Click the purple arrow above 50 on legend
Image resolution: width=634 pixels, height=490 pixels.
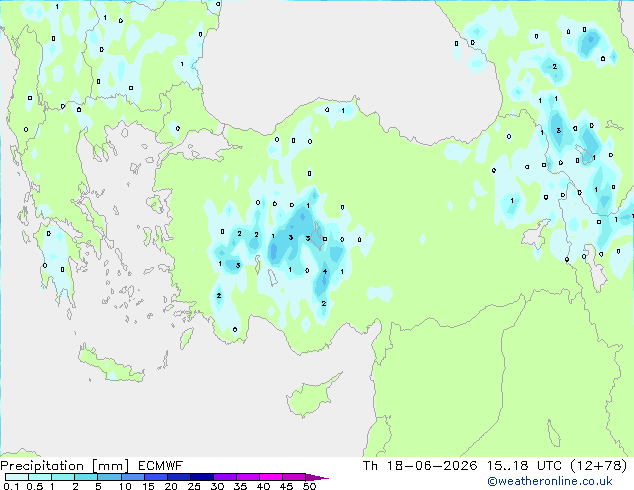point(317,477)
